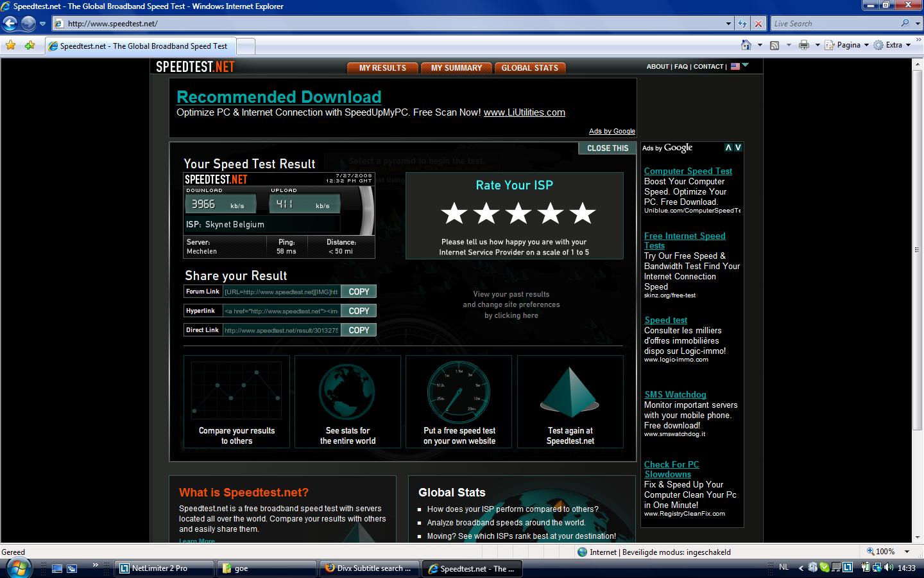This screenshot has width=924, height=578.
Task: Click Add to Favorites star-plus icon
Action: (x=30, y=45)
